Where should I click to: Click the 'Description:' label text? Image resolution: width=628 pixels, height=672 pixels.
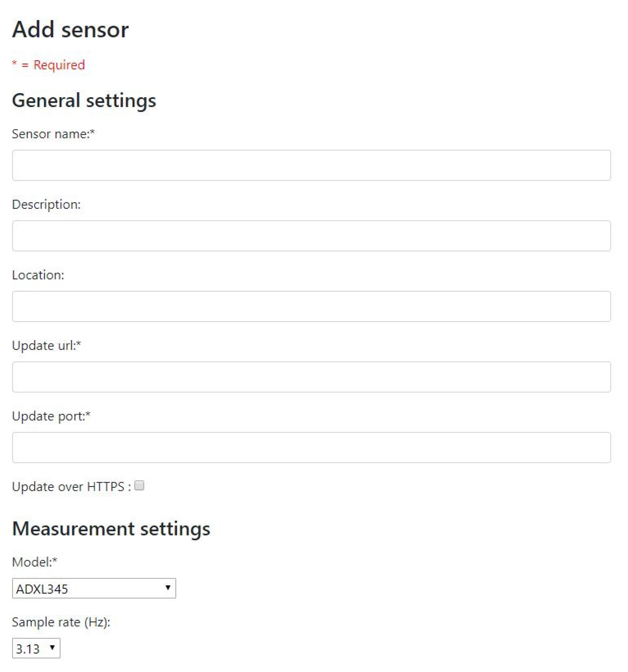click(x=46, y=205)
